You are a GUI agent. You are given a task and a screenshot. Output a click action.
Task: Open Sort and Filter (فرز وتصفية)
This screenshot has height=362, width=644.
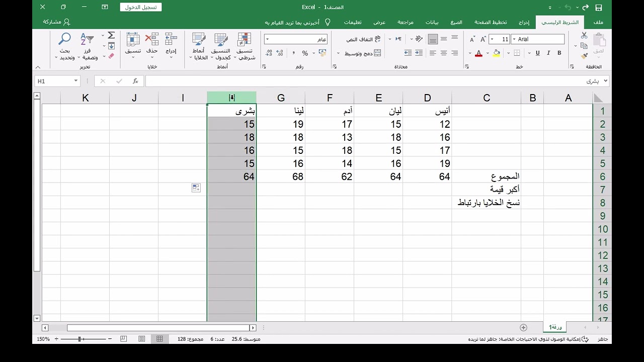coord(87,47)
